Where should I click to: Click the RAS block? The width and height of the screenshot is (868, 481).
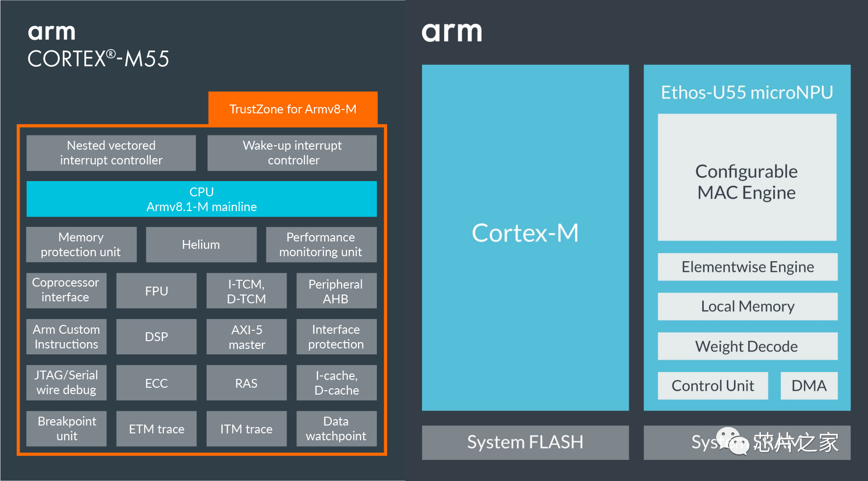point(246,382)
